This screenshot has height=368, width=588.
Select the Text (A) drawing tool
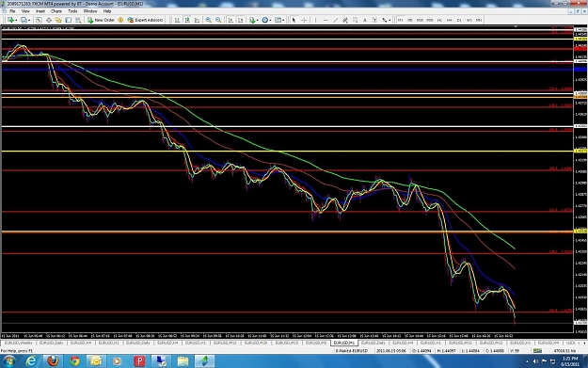(364, 20)
